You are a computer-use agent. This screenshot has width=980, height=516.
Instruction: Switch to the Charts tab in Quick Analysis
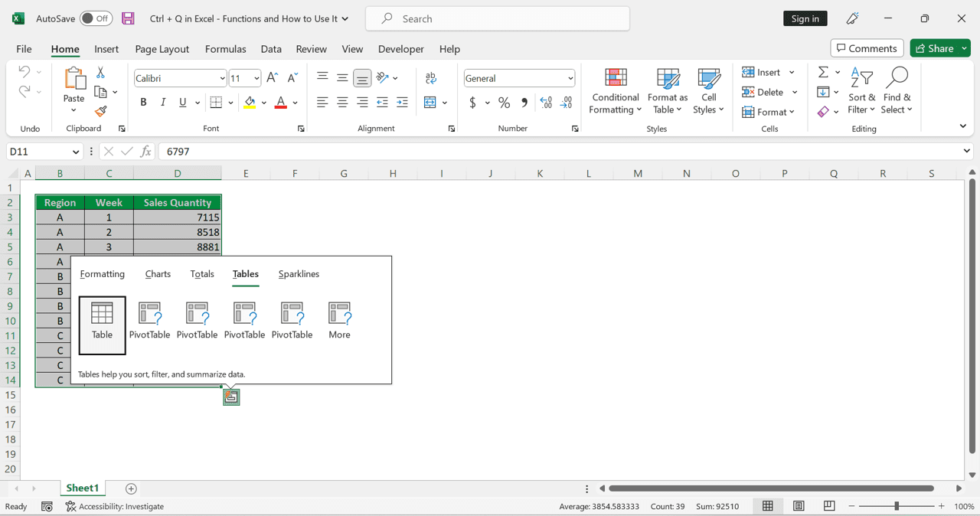tap(158, 274)
